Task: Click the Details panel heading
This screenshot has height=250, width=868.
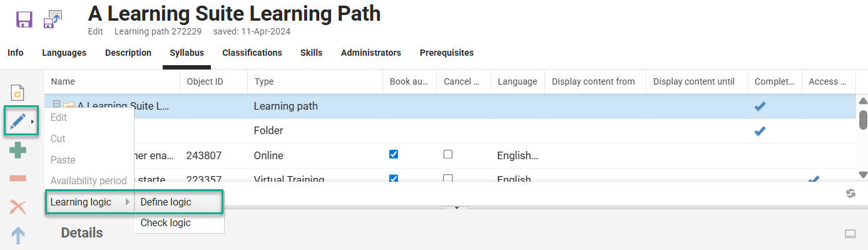Action: [82, 233]
